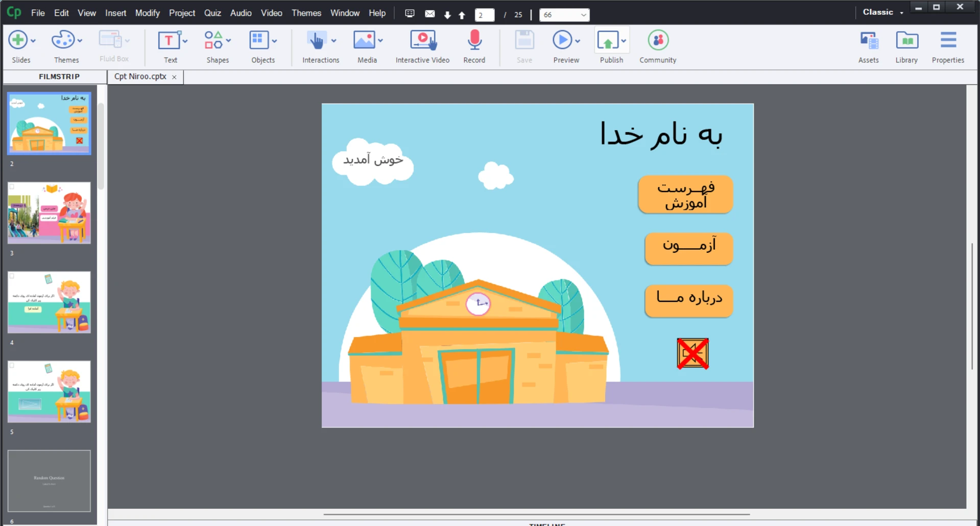
Task: Toggle the Properties panel
Action: (x=948, y=40)
